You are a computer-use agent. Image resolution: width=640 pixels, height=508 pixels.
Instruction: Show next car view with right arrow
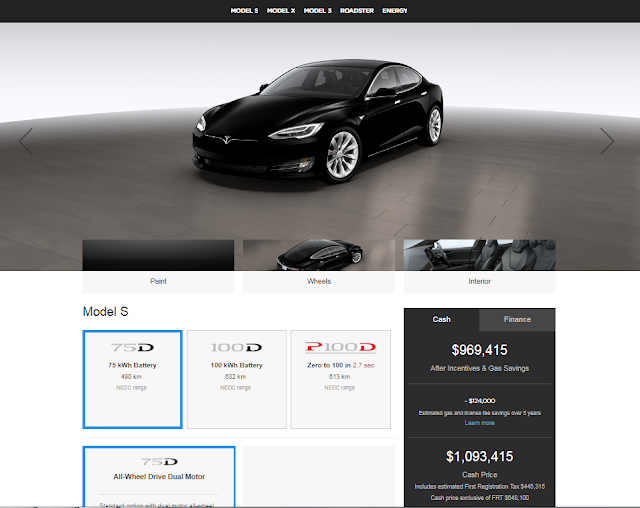click(x=607, y=141)
